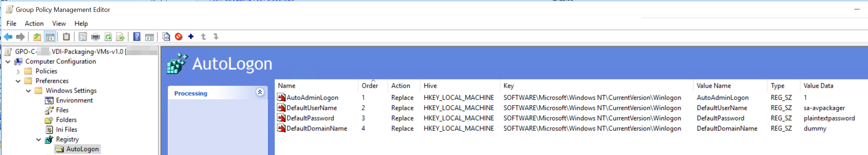
Task: Select the AutoAdminLogon row name
Action: click(312, 98)
